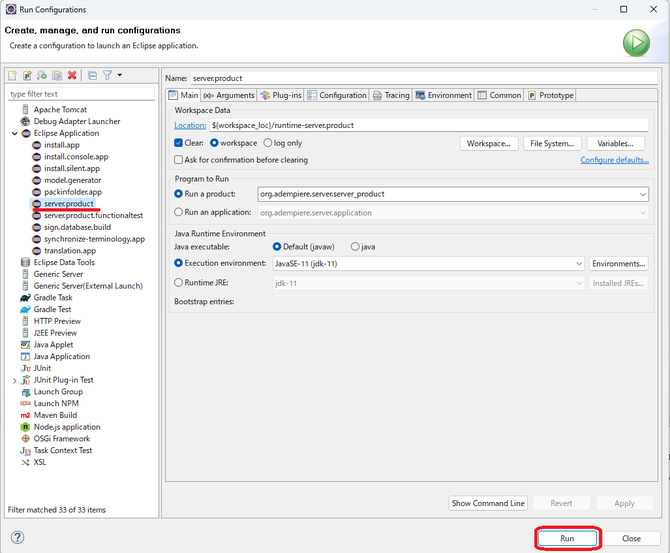This screenshot has height=553, width=670.
Task: Click the filter funnel icon
Action: (107, 75)
